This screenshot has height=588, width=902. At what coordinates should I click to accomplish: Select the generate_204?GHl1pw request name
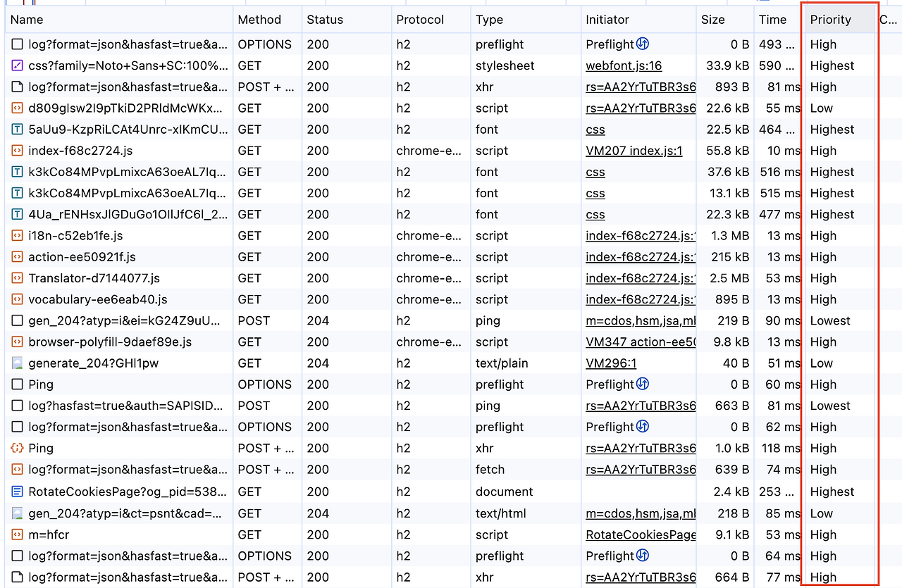point(94,363)
